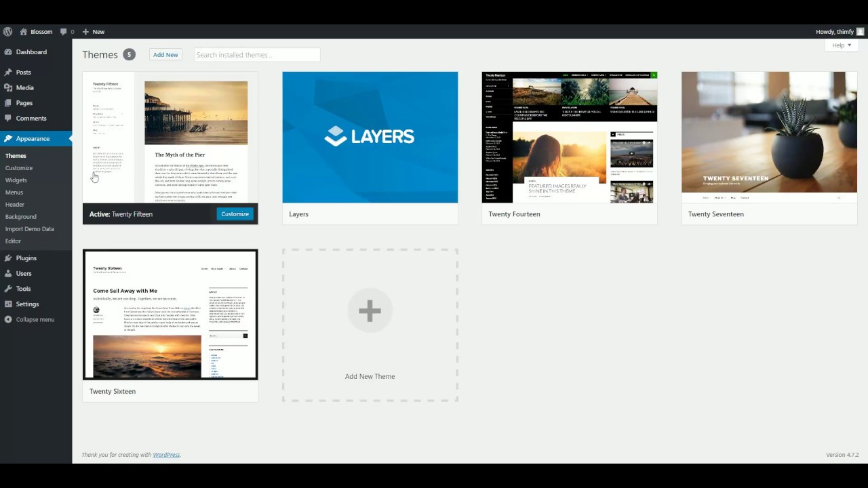Image resolution: width=868 pixels, height=488 pixels.
Task: Open the thimfy user avatar
Action: (x=860, y=32)
